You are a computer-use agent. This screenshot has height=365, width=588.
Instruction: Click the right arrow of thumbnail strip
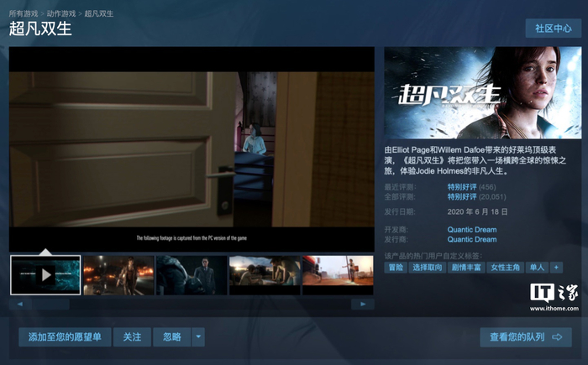pyautogui.click(x=363, y=304)
